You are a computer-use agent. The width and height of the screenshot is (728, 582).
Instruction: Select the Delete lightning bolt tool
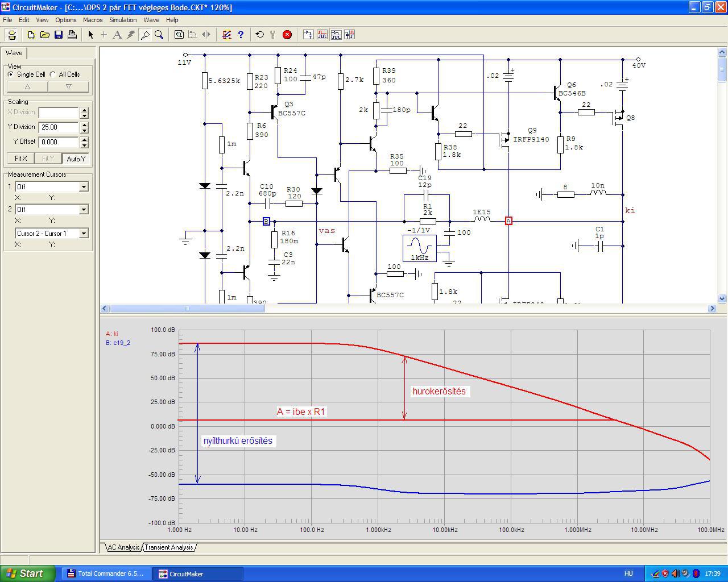pos(131,35)
